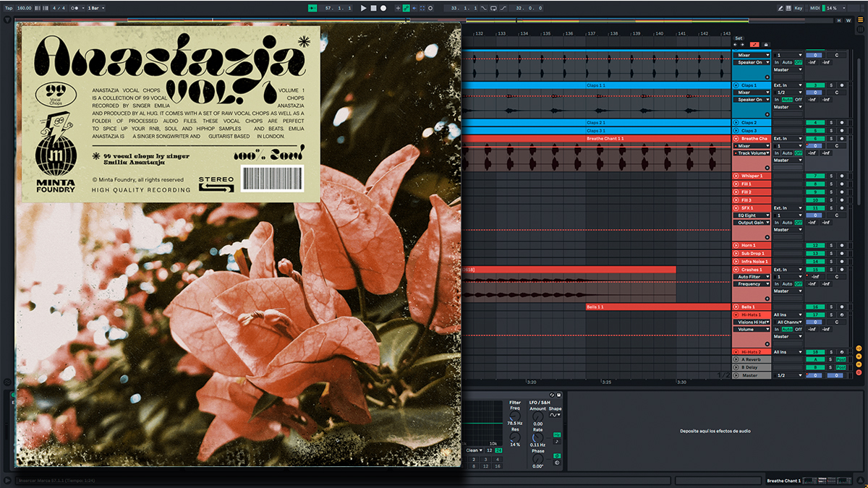Toggle the red Automation Mode icon
This screenshot has height=488, width=868.
coord(755,44)
